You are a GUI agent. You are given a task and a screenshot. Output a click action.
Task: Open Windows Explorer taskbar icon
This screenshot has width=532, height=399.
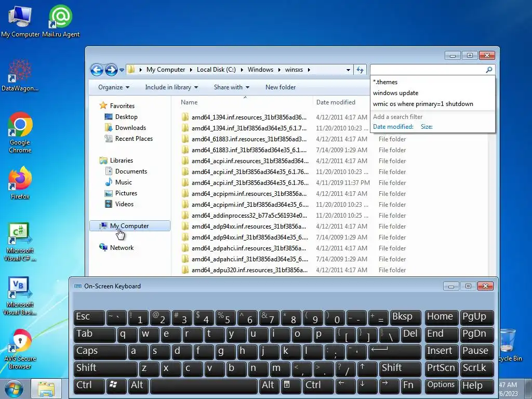pyautogui.click(x=46, y=389)
